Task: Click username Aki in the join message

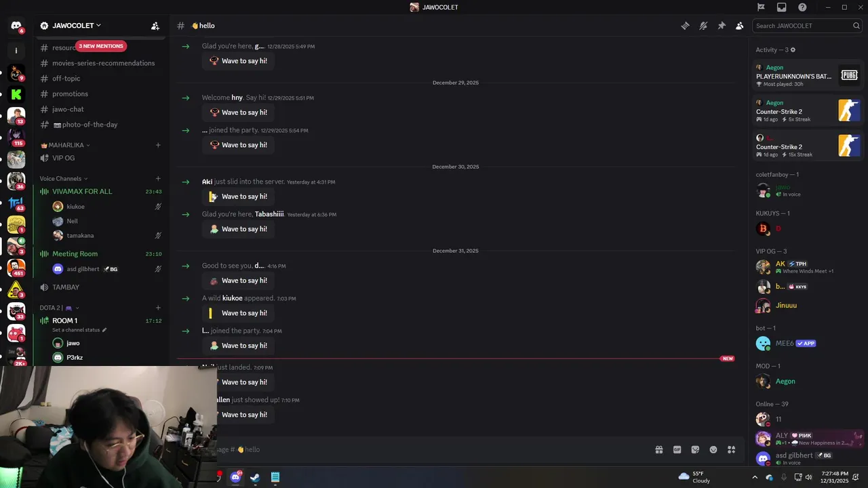Action: [207, 182]
